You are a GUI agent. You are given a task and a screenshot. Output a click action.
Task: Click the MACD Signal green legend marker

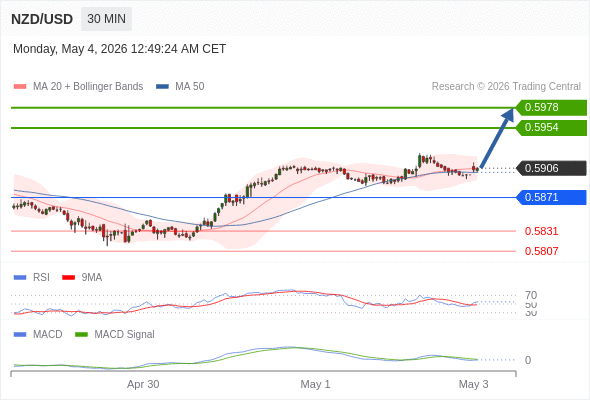click(81, 335)
